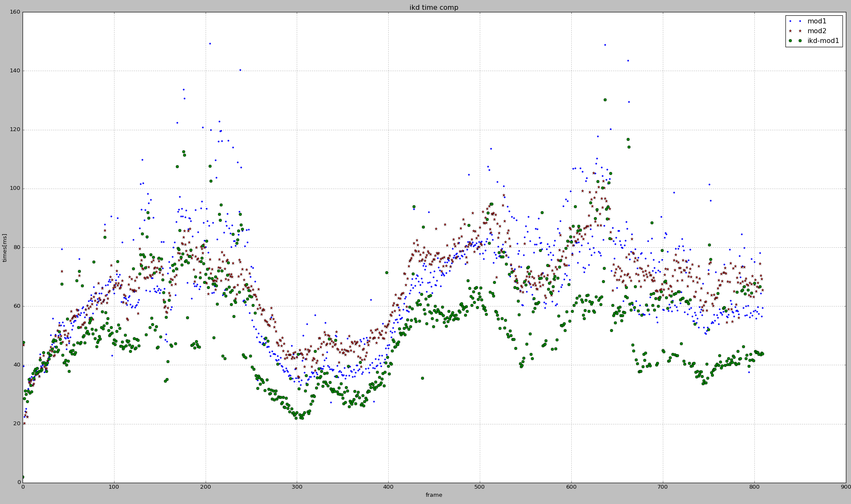Click the y-axis tick label 120
The width and height of the screenshot is (851, 504).
pyautogui.click(x=15, y=130)
